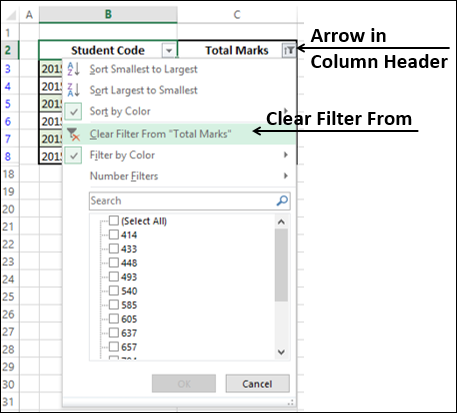Click the Sort Smallest to Largest A-Z icon
The image size is (457, 413).
[73, 69]
